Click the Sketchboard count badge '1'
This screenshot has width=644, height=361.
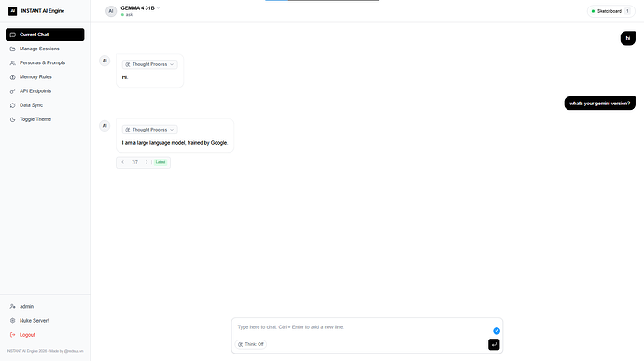click(x=627, y=11)
